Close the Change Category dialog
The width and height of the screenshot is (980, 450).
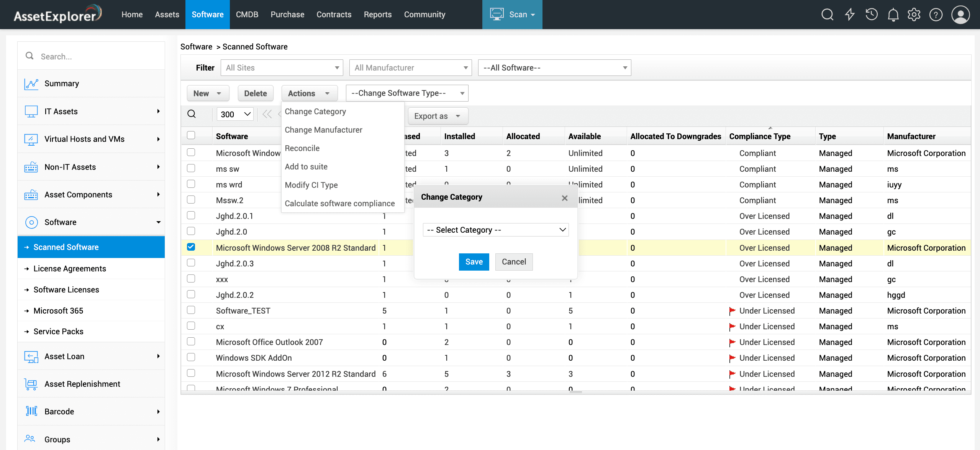[x=564, y=198]
